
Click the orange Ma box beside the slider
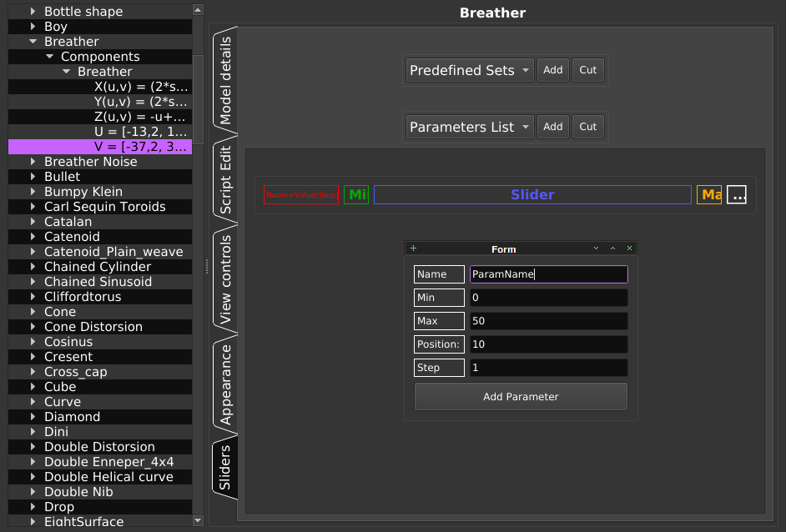pyautogui.click(x=709, y=195)
